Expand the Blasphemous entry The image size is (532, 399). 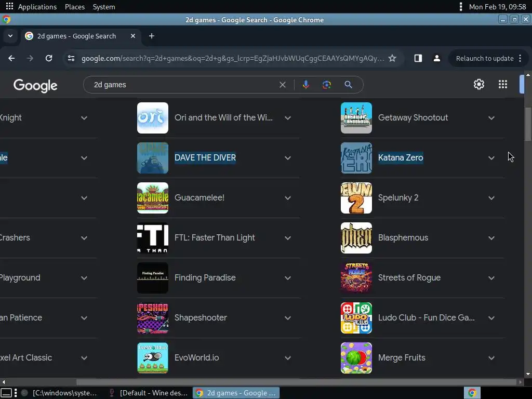point(491,238)
